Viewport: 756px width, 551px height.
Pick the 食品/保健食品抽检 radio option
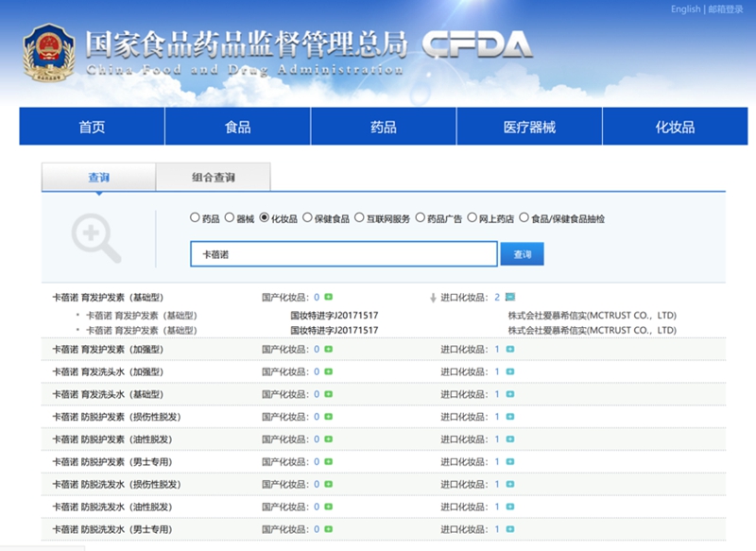tap(524, 218)
